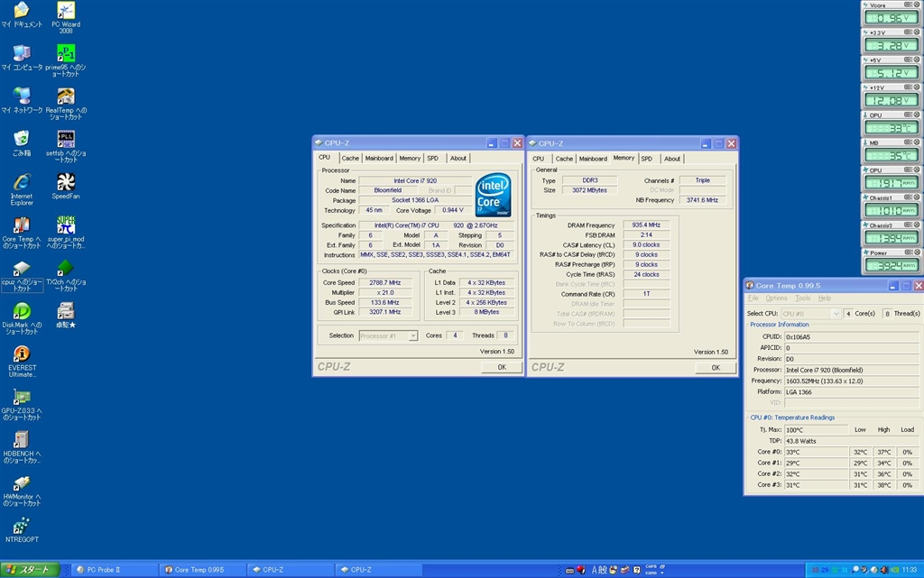Open the SPD tab in right CPU-Z window

646,158
